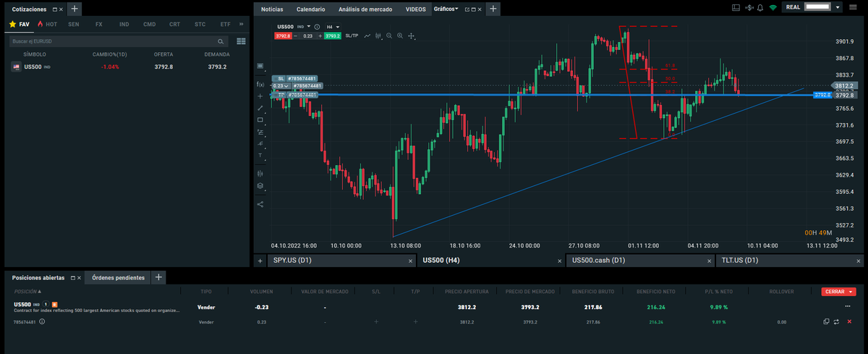Viewport: 868px width, 354px height.
Task: Open the H4 timeframe dropdown
Action: pos(333,27)
